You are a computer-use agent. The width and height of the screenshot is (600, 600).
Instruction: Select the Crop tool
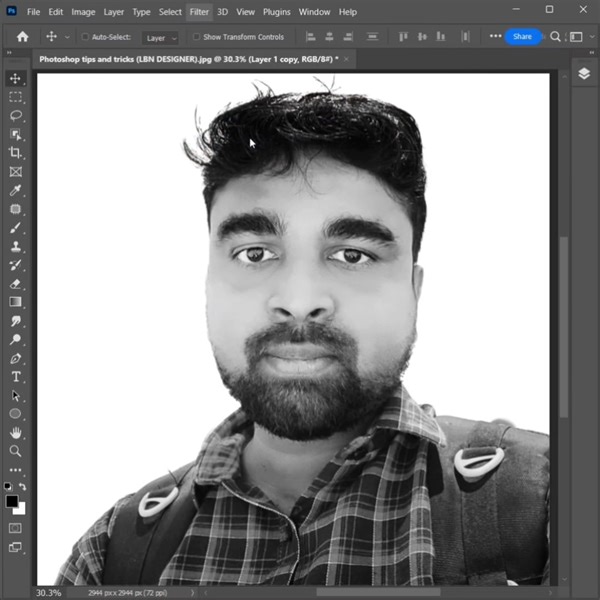[15, 153]
